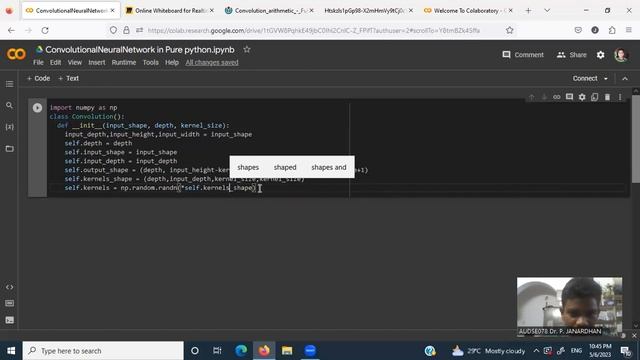Open Task View from taskbar
The image size is (640, 360).
217,351
